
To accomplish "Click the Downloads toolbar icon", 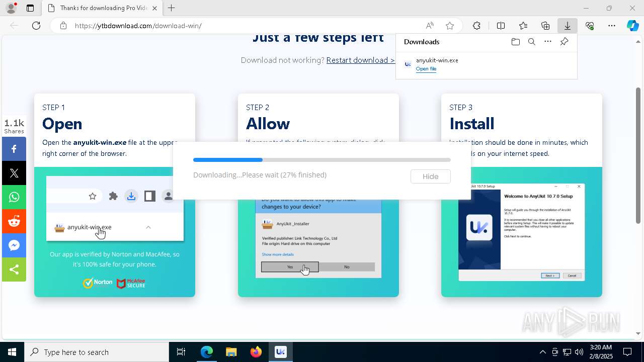I will 568,26.
